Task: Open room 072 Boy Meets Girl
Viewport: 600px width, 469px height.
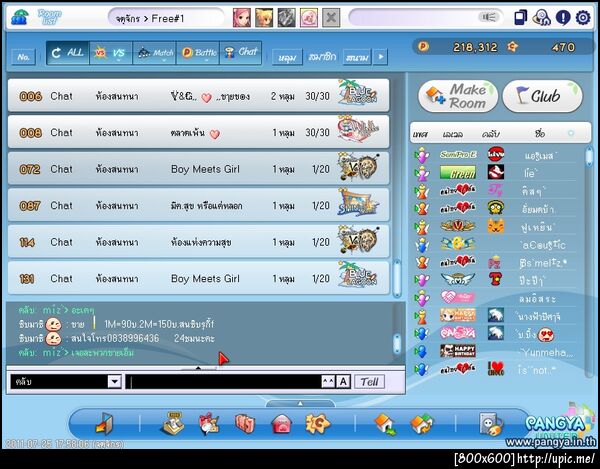Action: click(199, 168)
